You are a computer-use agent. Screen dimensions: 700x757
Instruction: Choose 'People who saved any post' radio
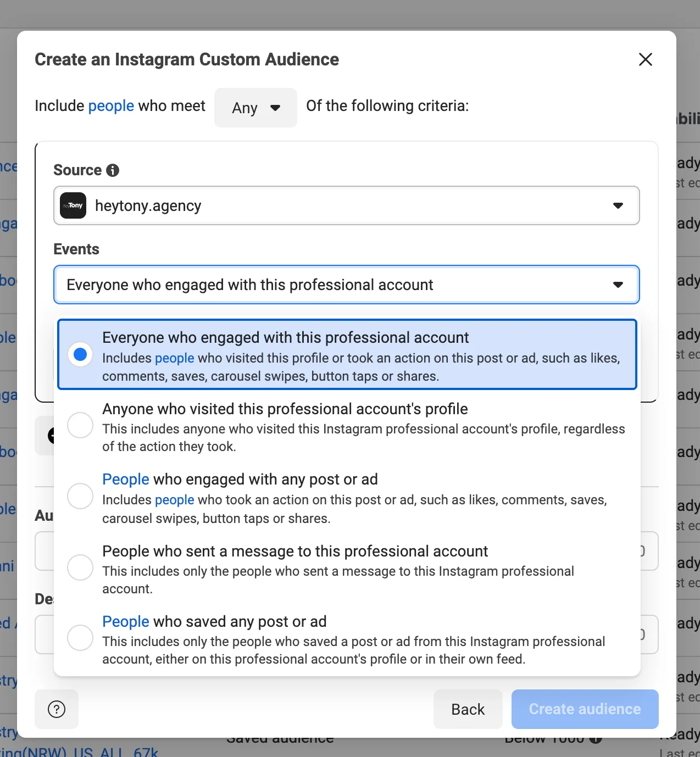tap(80, 638)
